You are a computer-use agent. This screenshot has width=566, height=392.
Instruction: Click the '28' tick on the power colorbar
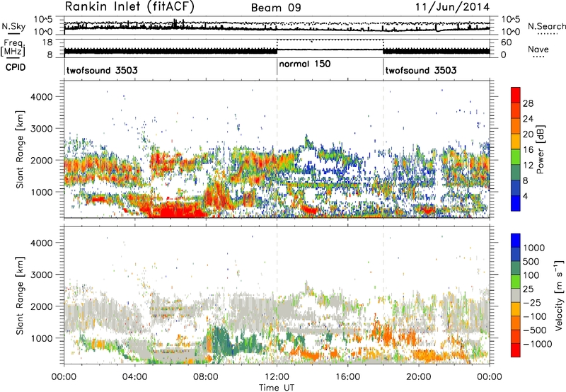[x=528, y=103]
